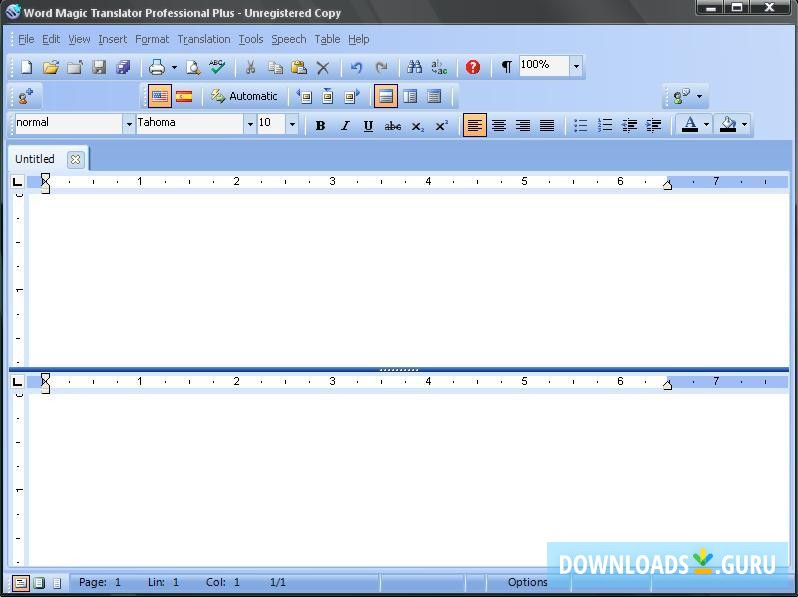
Task: Open the speech user dropdown on right
Action: coord(699,96)
